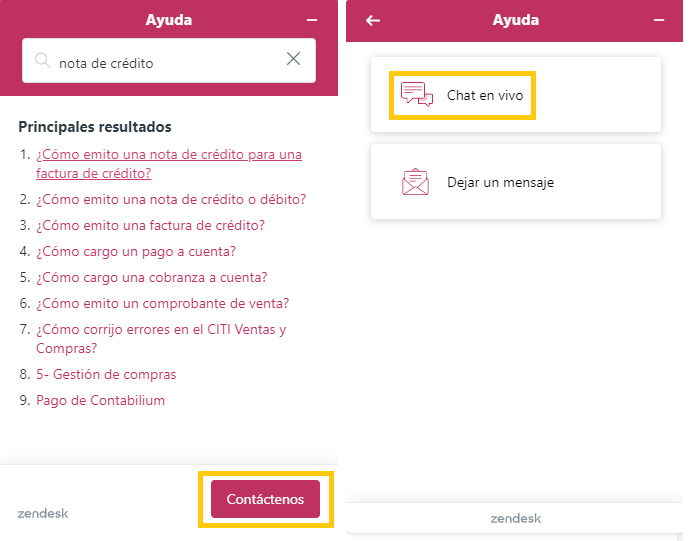
Task: Go back using the left arrow
Action: point(373,20)
